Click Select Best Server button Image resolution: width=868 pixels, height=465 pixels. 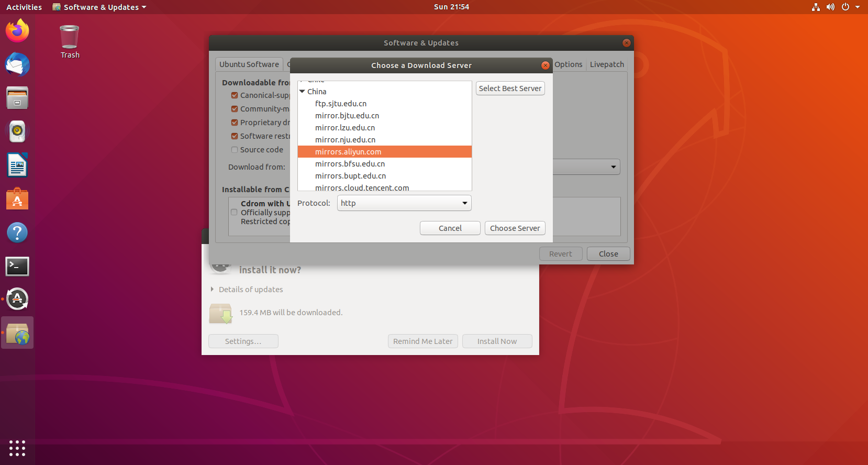click(510, 88)
